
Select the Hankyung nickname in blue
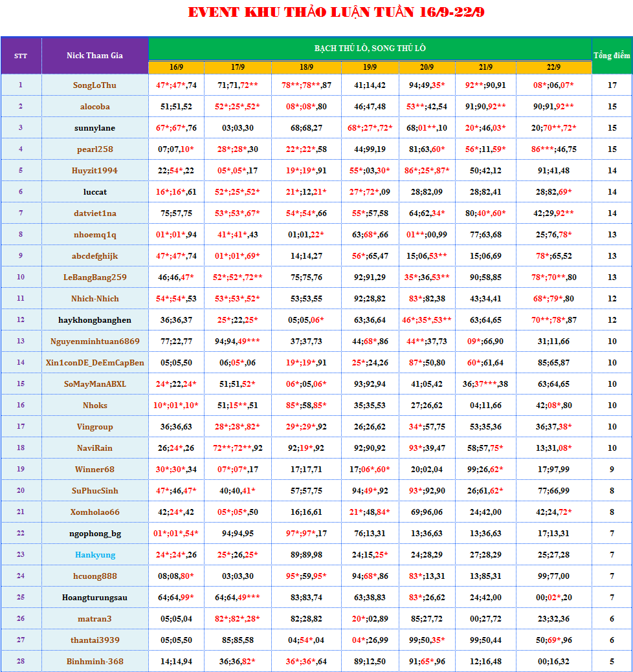(94, 554)
